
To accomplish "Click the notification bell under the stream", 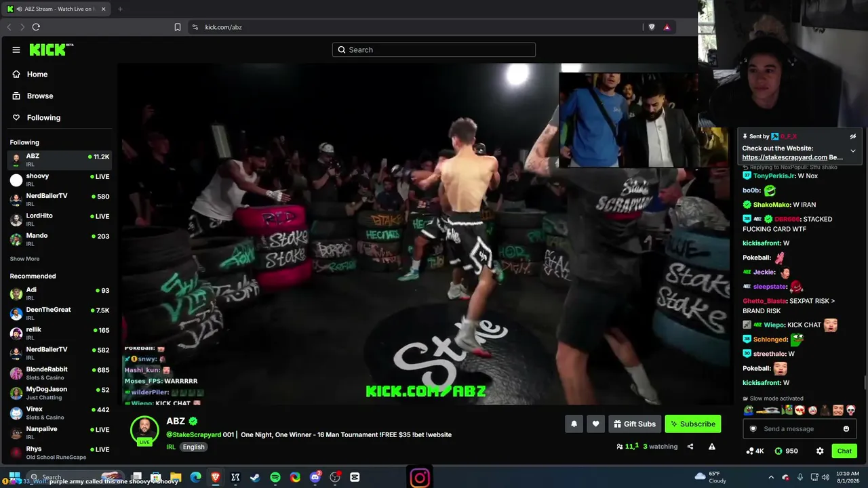I will point(574,424).
